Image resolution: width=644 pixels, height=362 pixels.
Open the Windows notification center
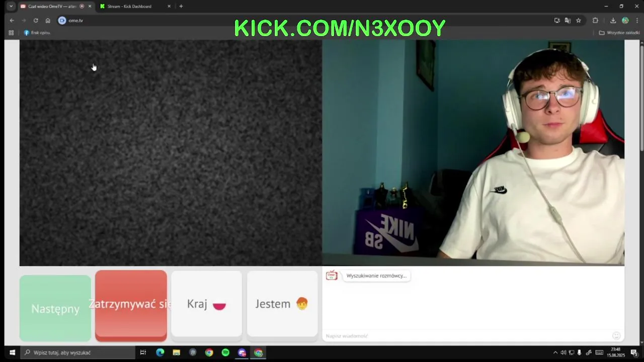tap(634, 352)
